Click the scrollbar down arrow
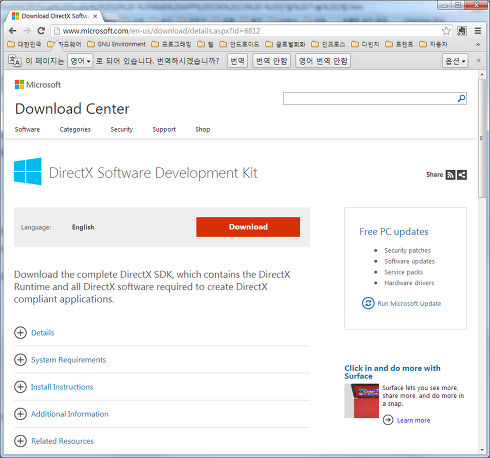490x458 pixels. coord(482,450)
